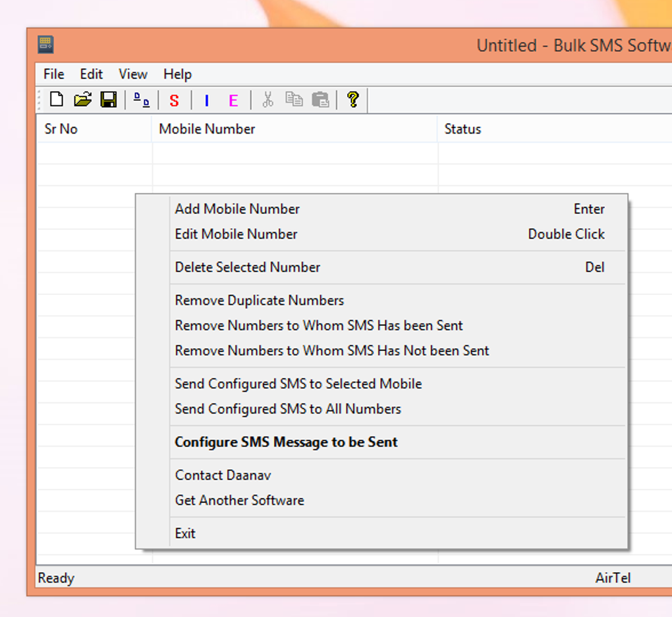Image resolution: width=672 pixels, height=617 pixels.
Task: Open the Edit menu
Action: pos(92,74)
